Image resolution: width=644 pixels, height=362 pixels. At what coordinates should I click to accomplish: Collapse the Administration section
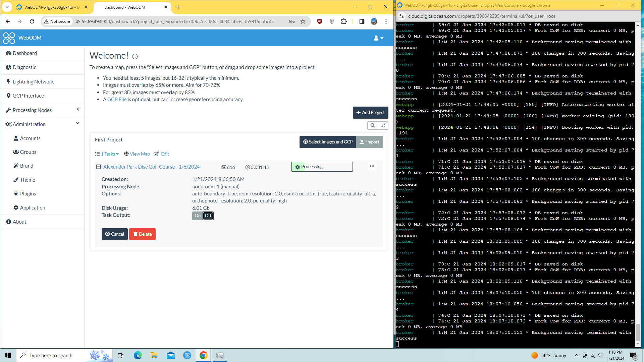point(77,123)
